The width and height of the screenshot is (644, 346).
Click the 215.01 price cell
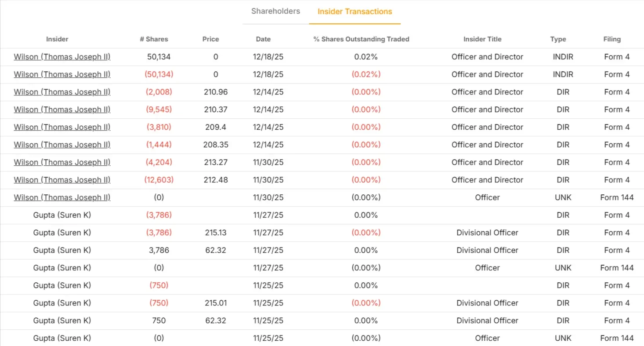215,303
